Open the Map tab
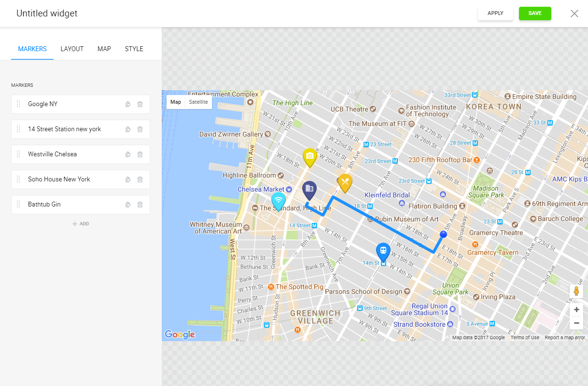Viewport: 588px width, 386px height. 104,49
